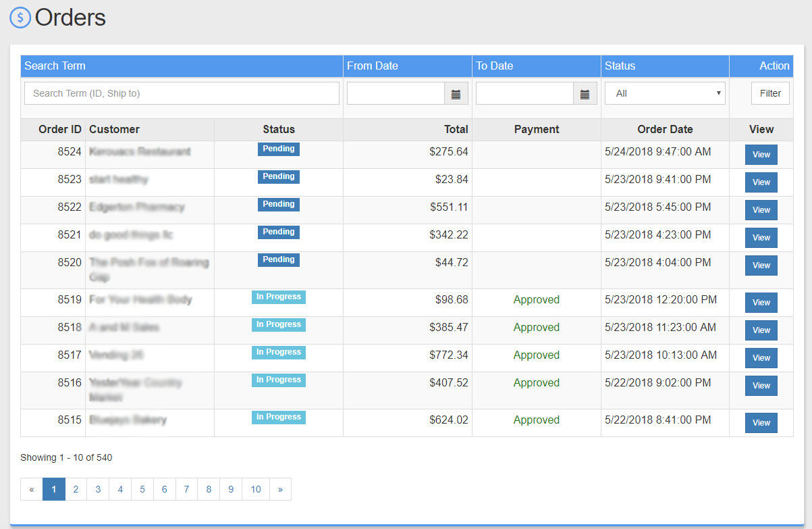Open the To Date calendar picker icon

tap(585, 94)
